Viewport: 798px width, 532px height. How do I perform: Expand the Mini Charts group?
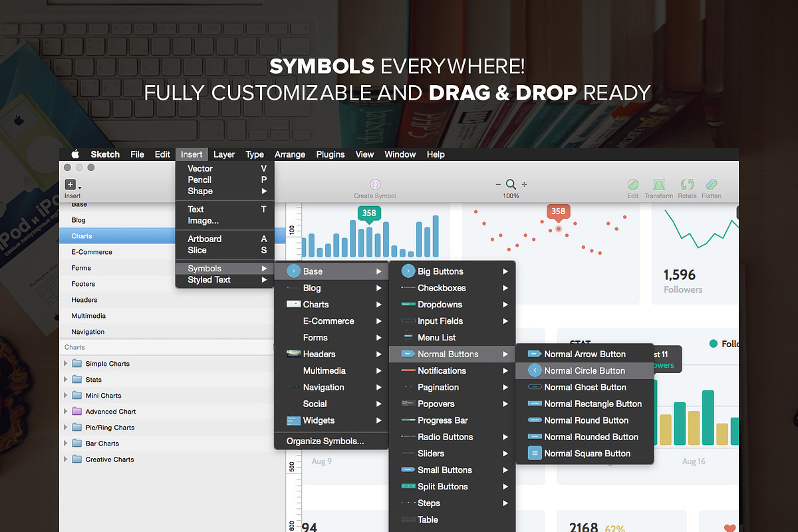(x=65, y=396)
